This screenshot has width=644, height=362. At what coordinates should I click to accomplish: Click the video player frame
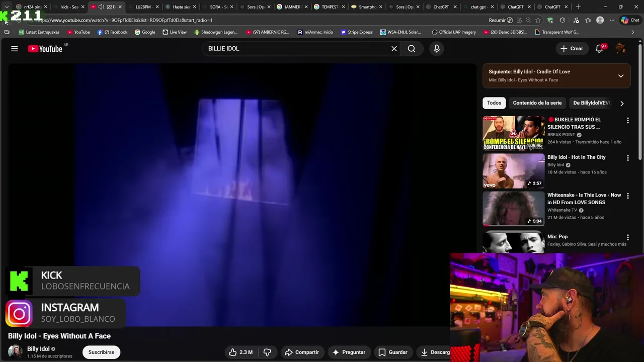(242, 195)
